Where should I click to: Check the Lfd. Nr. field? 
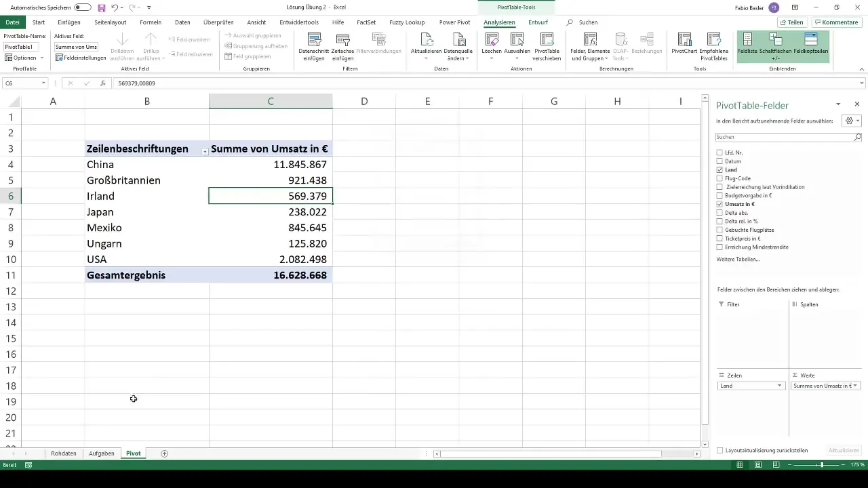point(719,152)
